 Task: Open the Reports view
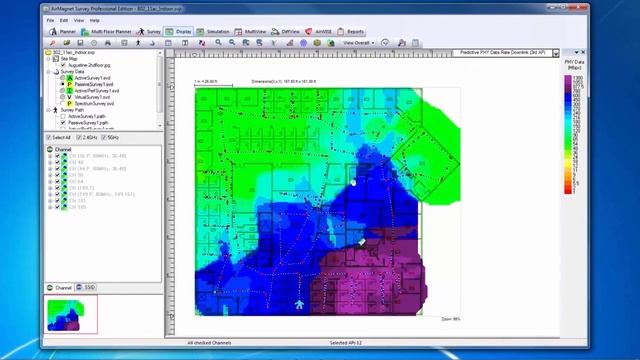[x=351, y=32]
